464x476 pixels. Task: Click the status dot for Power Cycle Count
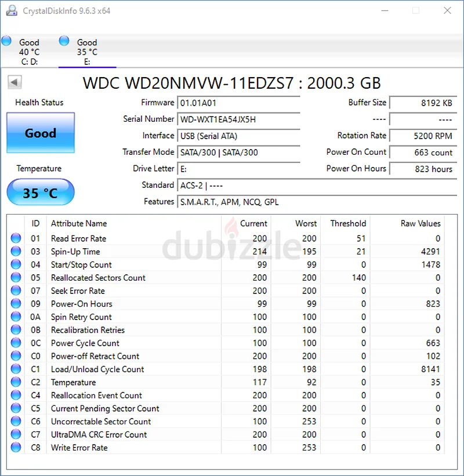[x=16, y=343]
